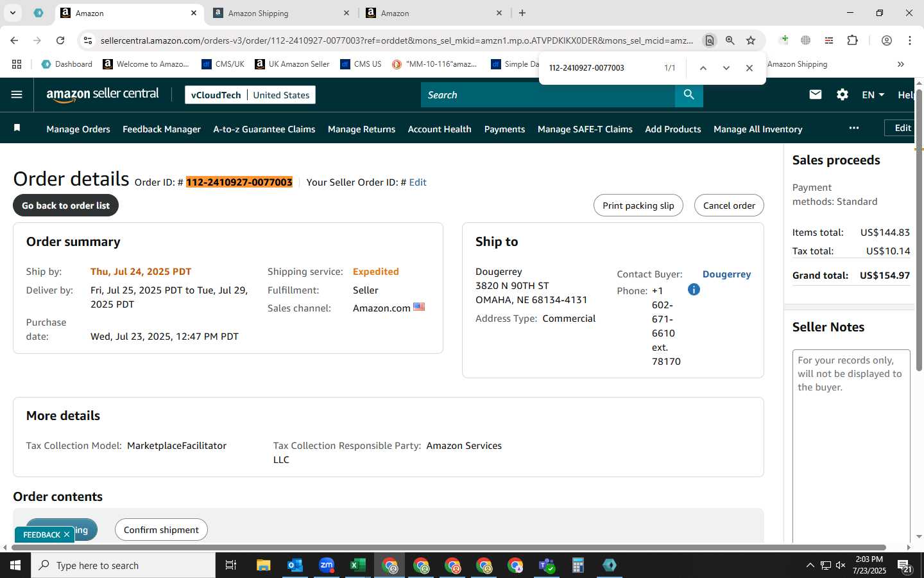Close the FEEDBACK badge with its X
This screenshot has height=578, width=924.
[67, 534]
